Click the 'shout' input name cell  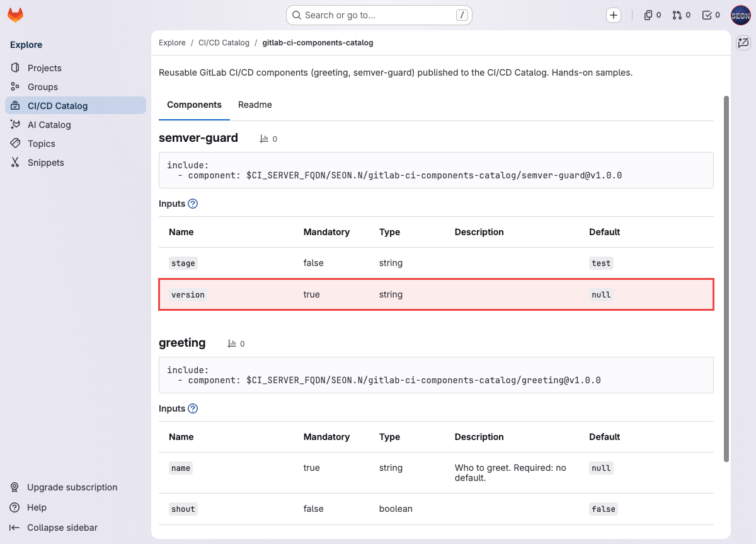[183, 509]
